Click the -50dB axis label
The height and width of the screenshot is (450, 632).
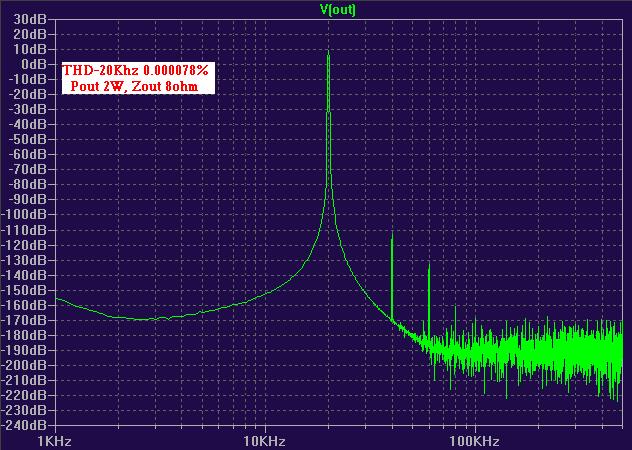tap(27, 140)
